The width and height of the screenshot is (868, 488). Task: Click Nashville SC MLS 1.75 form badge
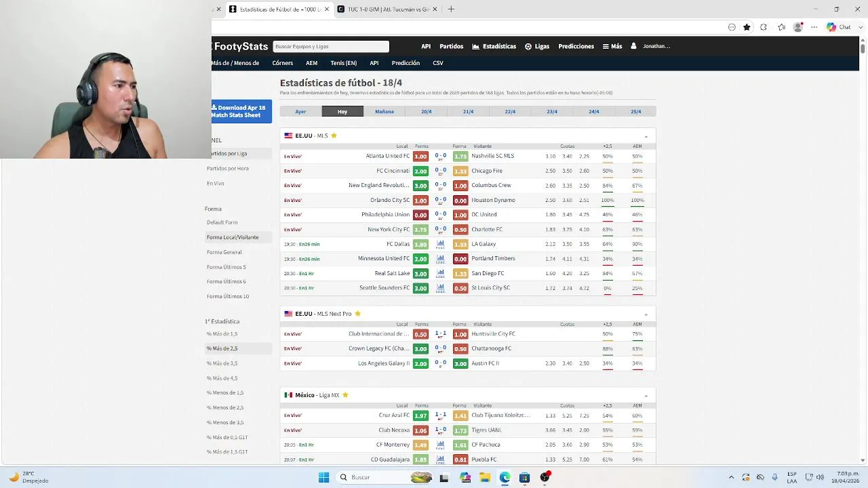460,156
